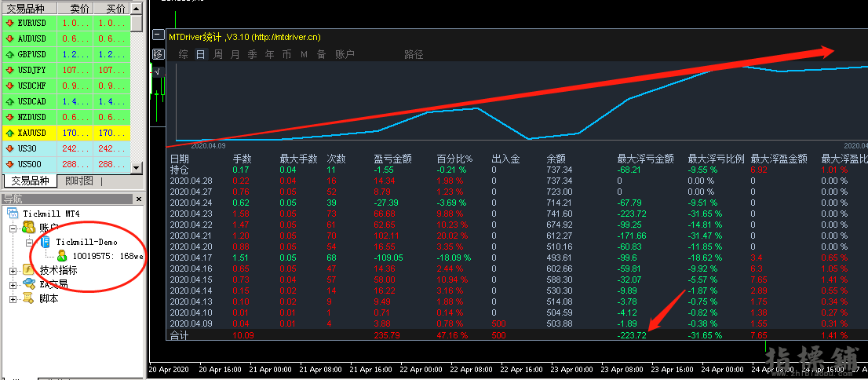Click the Tickmill-Demo server icon
The height and width of the screenshot is (380, 868).
click(x=46, y=242)
